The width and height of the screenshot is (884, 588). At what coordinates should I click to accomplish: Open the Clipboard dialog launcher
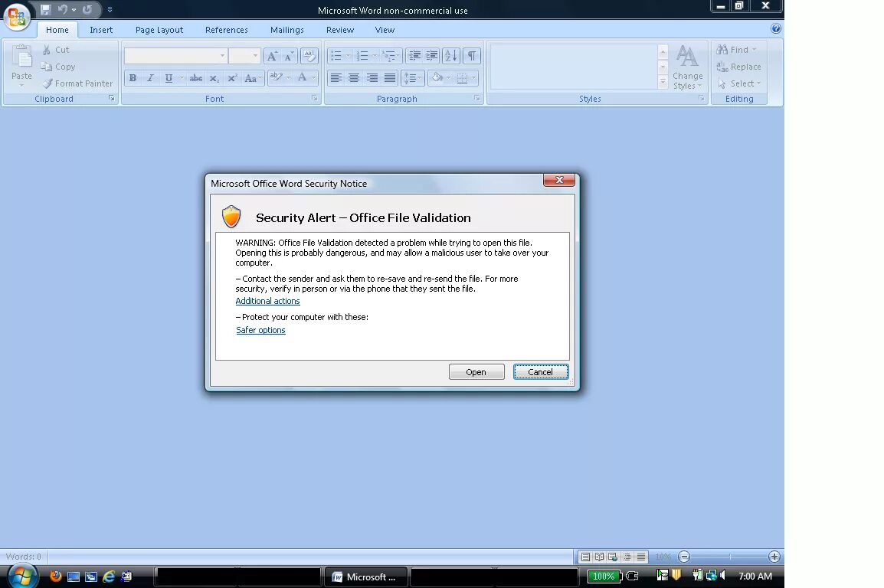pos(111,98)
